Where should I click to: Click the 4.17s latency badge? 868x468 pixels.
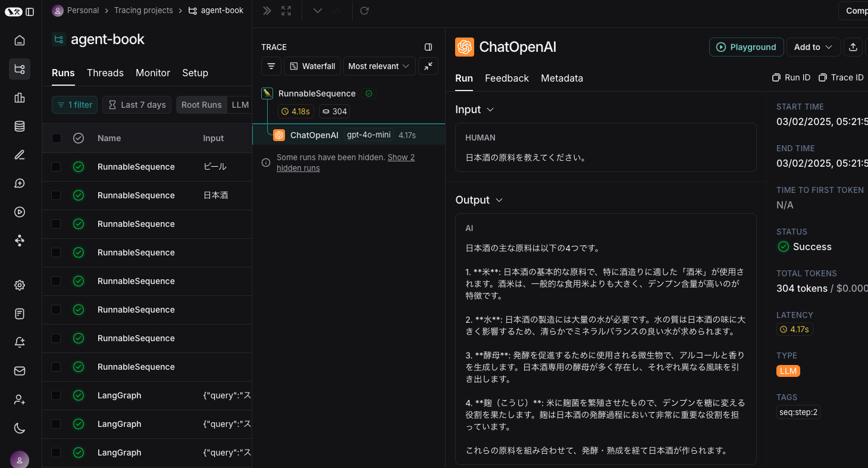(x=795, y=329)
